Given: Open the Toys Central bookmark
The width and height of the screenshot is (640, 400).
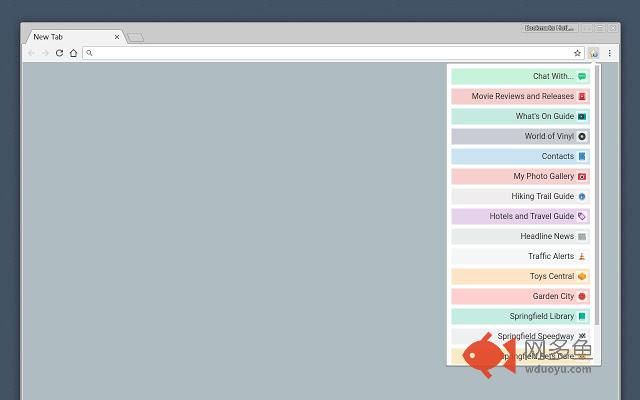Looking at the screenshot, I should click(520, 276).
